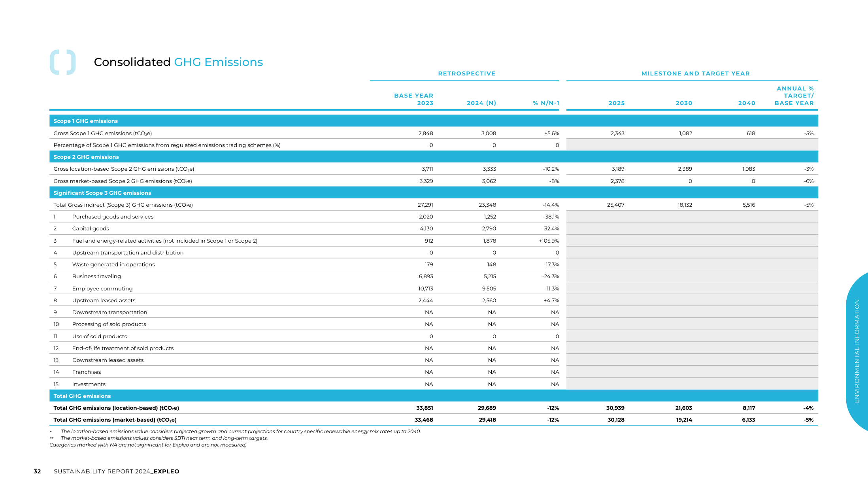Screen dimensions: 868x490
Task: Click the 'Consolidated GHG Emissions' title
Action: click(178, 62)
